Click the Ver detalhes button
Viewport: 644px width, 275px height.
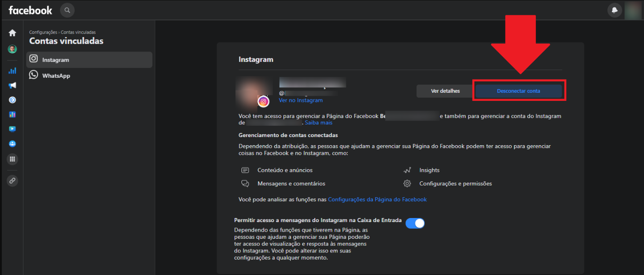(x=445, y=91)
